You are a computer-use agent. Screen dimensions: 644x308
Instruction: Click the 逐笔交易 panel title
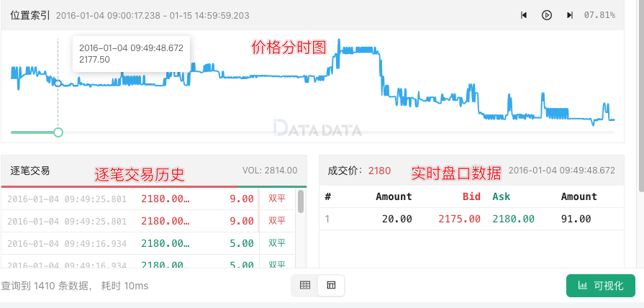tap(30, 171)
